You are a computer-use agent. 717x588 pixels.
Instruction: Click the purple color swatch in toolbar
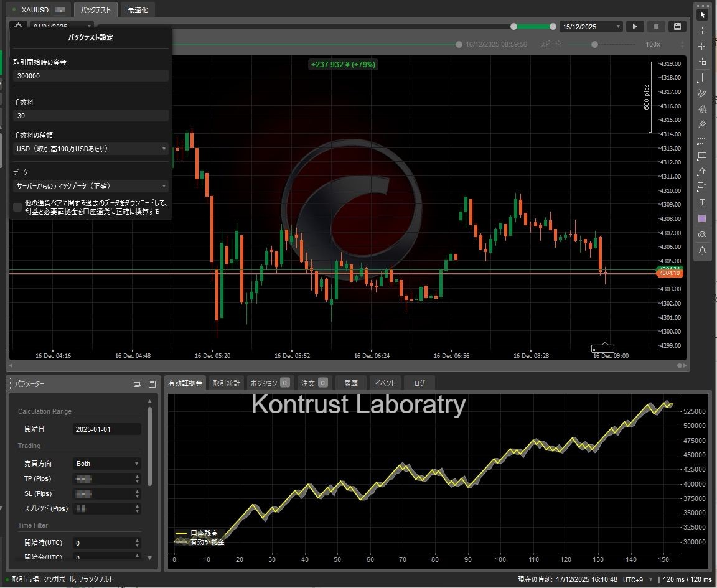[x=702, y=218]
